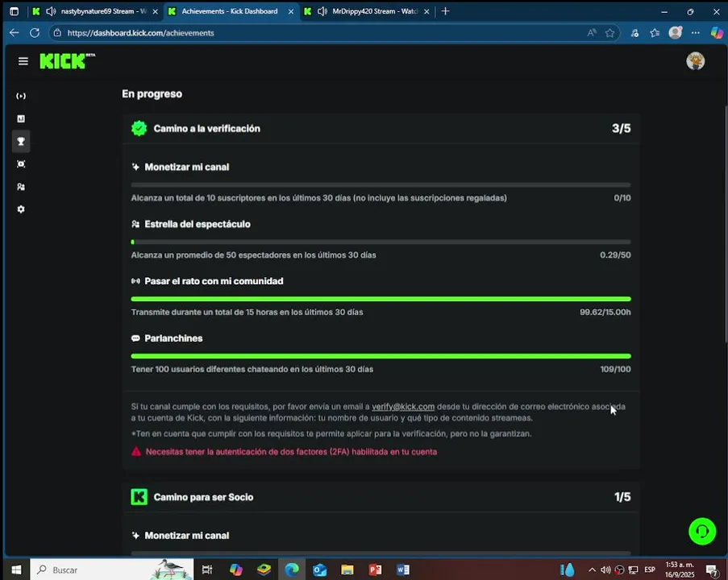Click the taskbar Buscar search box

[112, 570]
